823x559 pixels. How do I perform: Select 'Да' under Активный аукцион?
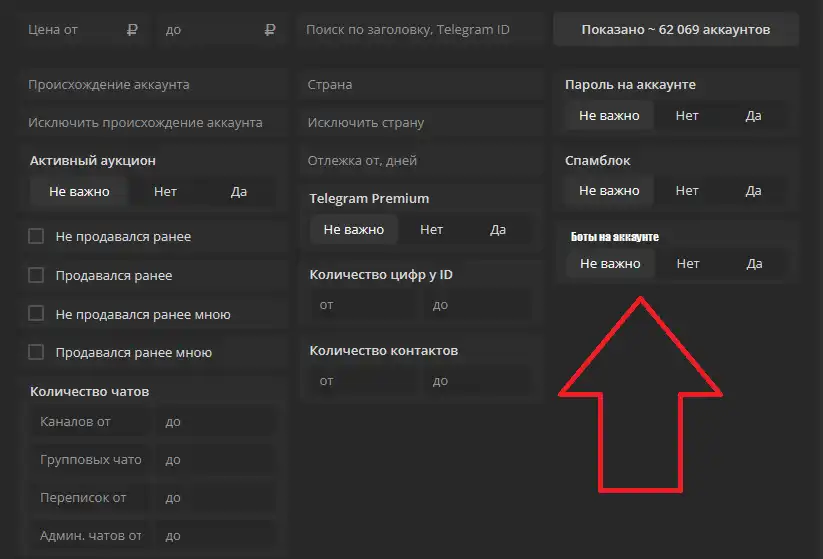tap(239, 192)
